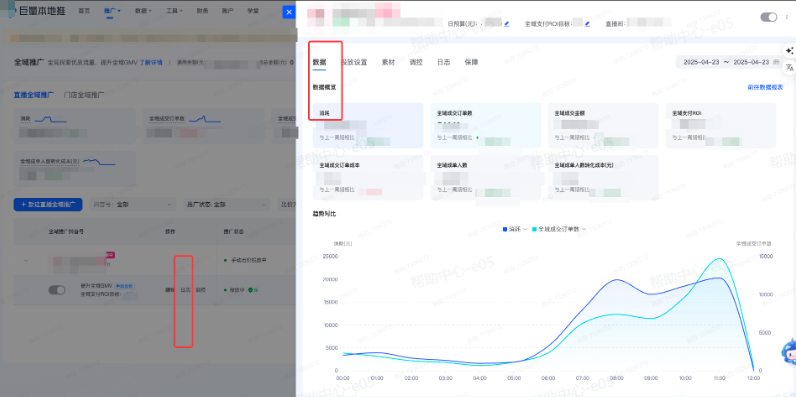Click the AI sparkle icon on right edge
The height and width of the screenshot is (397, 796).
(789, 51)
